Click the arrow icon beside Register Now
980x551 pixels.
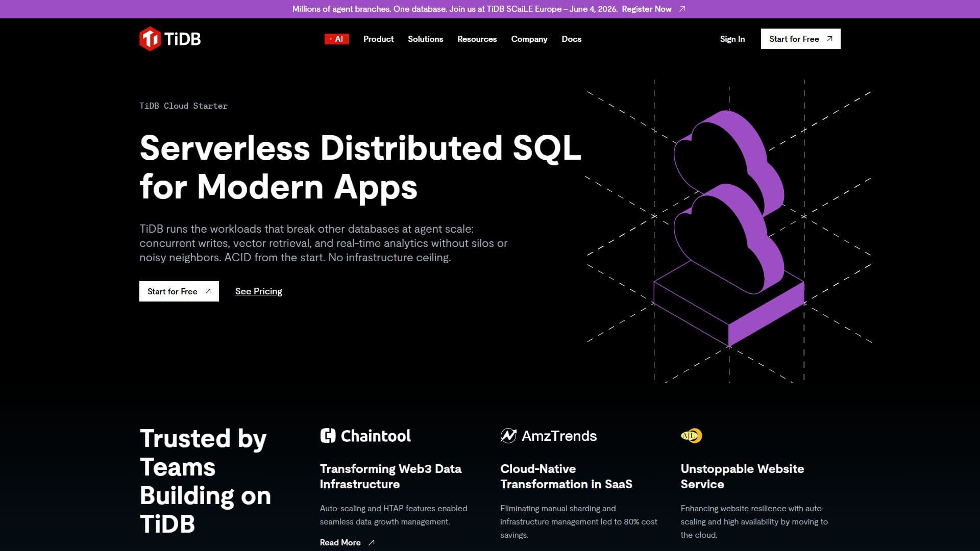point(682,9)
